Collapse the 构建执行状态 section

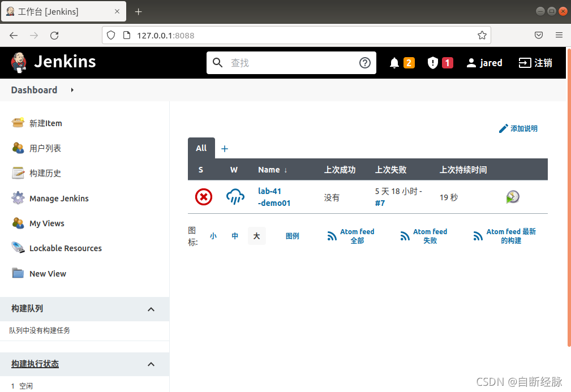point(151,364)
